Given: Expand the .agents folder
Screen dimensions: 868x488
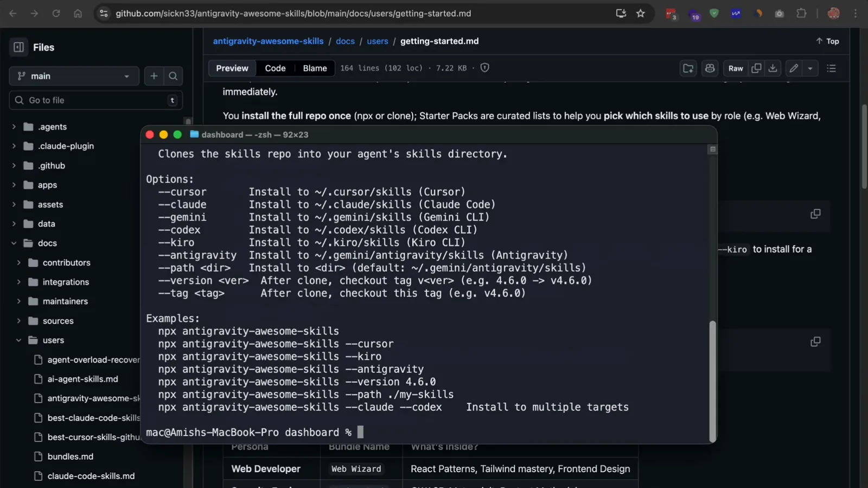Looking at the screenshot, I should click(14, 127).
